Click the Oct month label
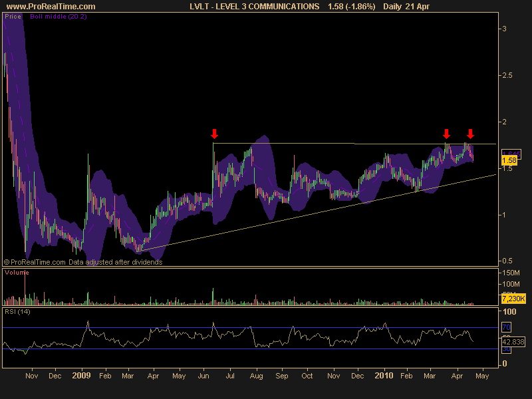The width and height of the screenshot is (532, 399). point(307,376)
